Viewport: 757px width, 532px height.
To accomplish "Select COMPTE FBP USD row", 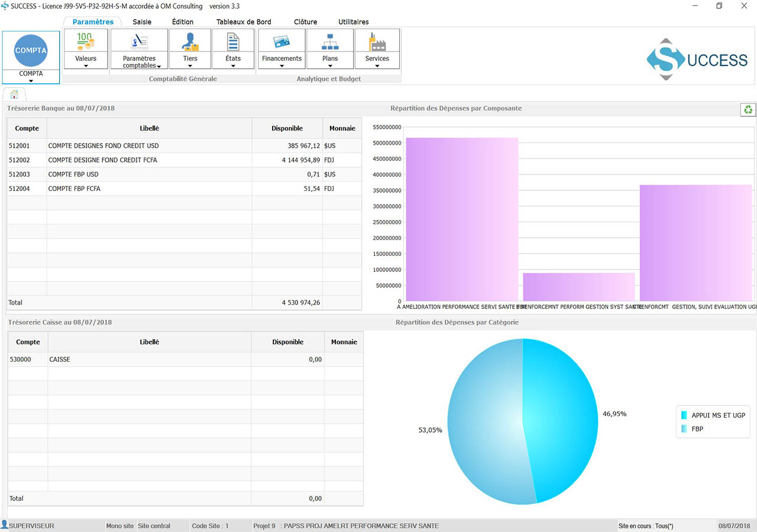I will [x=185, y=174].
